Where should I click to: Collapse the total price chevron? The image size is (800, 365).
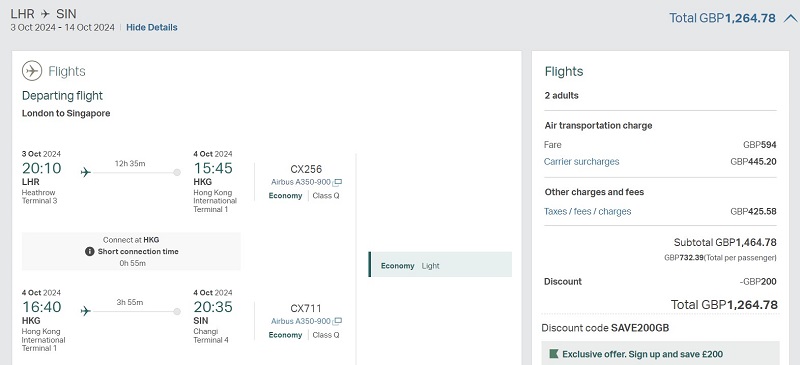tap(790, 19)
